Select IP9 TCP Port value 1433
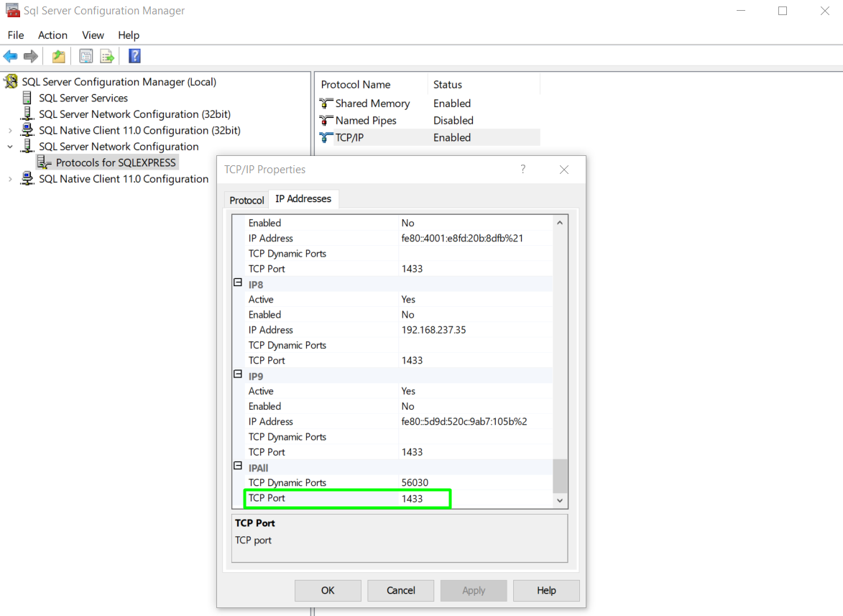Viewport: 843px width, 616px height. pos(476,452)
